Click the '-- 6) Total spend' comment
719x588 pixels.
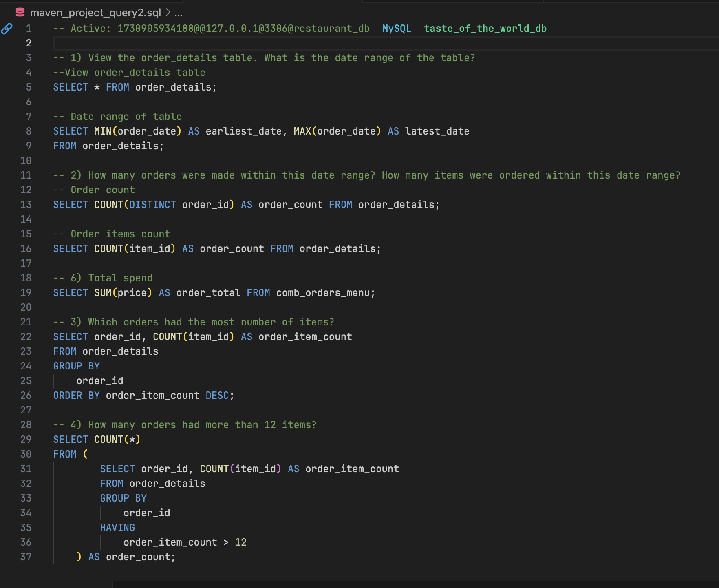click(103, 278)
